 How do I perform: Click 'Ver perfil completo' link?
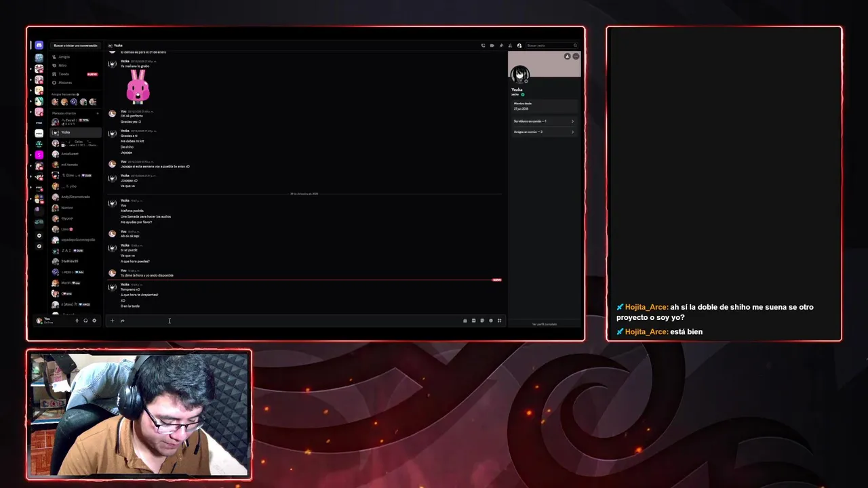[544, 324]
